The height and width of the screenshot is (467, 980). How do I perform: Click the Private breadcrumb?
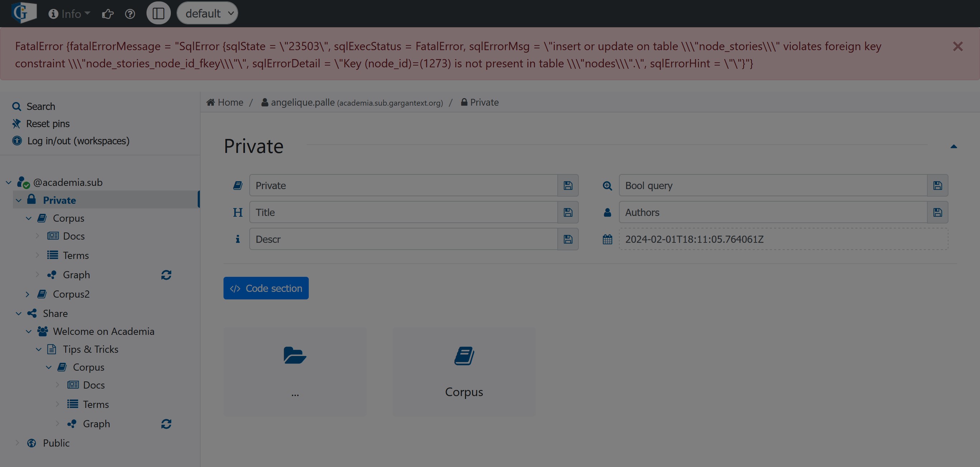pos(479,102)
